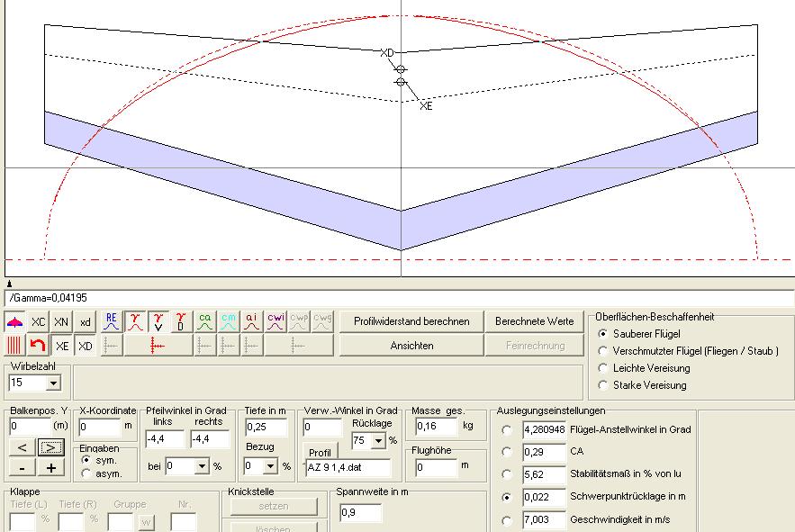This screenshot has width=795, height=532.
Task: Show the green ca distribution curve
Action: point(204,321)
